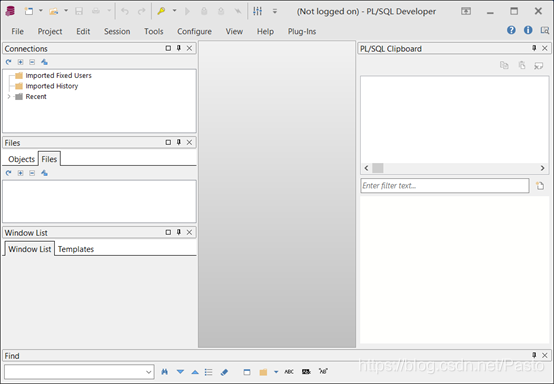Click the New window toolbar icon

pos(29,11)
